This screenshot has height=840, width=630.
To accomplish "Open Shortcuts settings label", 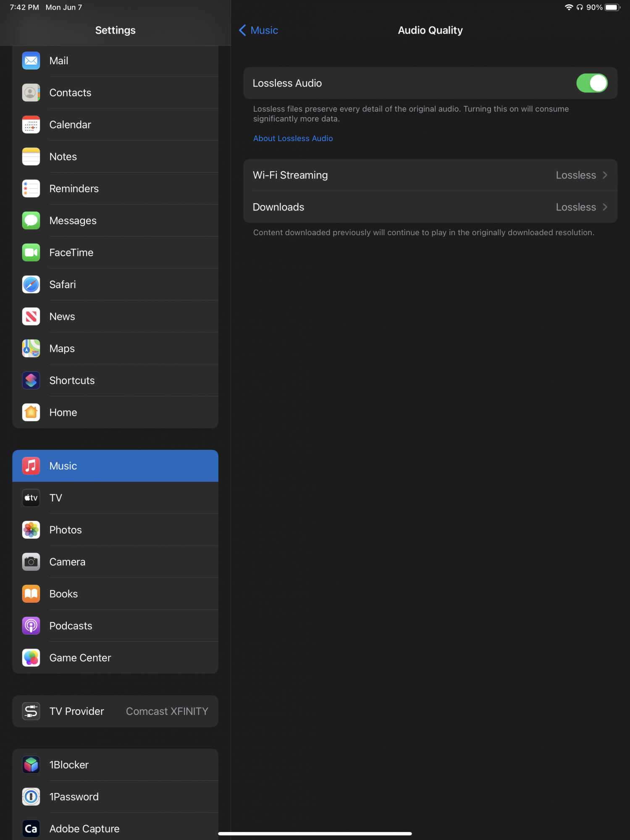I will (x=72, y=380).
